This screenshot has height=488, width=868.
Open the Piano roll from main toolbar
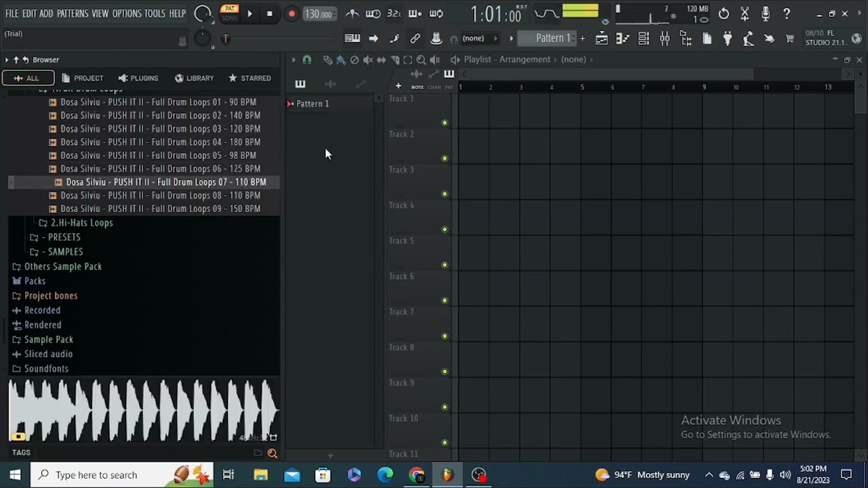623,39
